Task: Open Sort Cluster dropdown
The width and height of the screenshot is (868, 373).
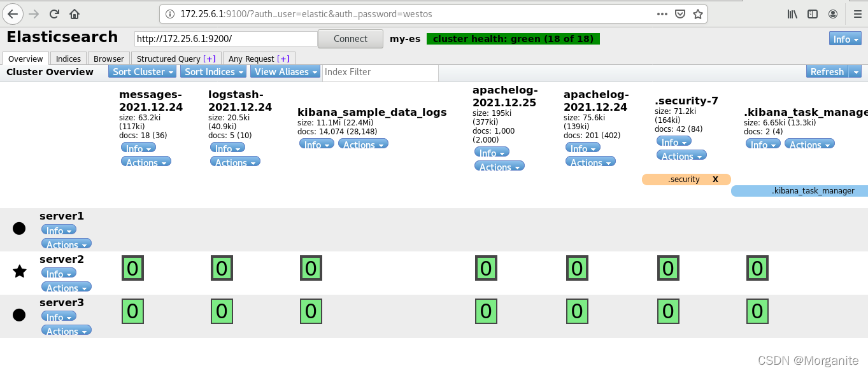Action: coord(143,72)
